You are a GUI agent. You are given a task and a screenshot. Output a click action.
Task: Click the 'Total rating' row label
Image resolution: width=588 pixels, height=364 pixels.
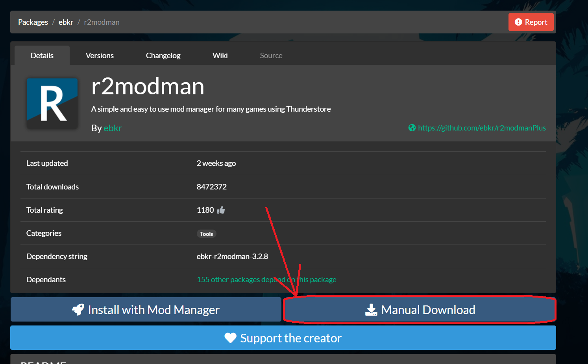click(44, 210)
